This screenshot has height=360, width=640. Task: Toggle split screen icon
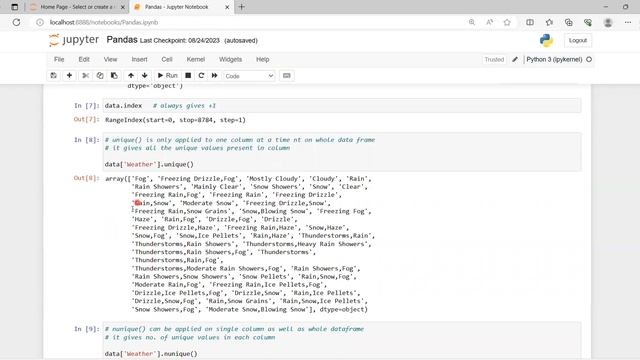(x=530, y=22)
